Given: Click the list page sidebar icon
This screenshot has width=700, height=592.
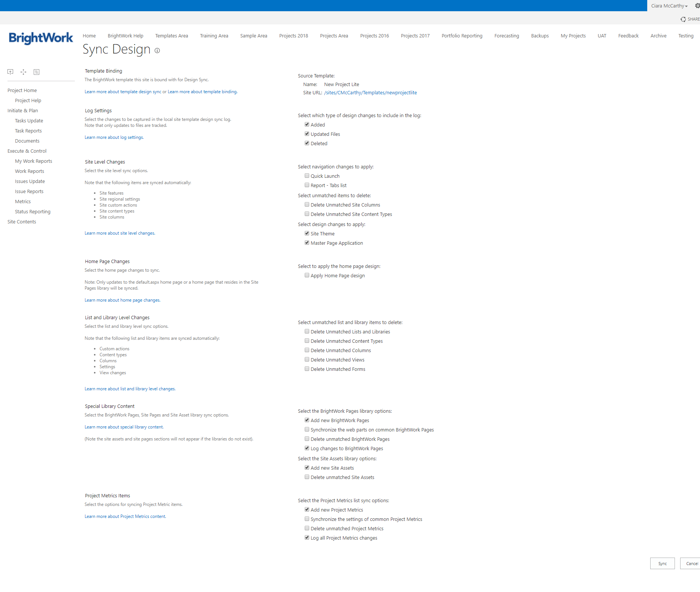Looking at the screenshot, I should coord(36,72).
